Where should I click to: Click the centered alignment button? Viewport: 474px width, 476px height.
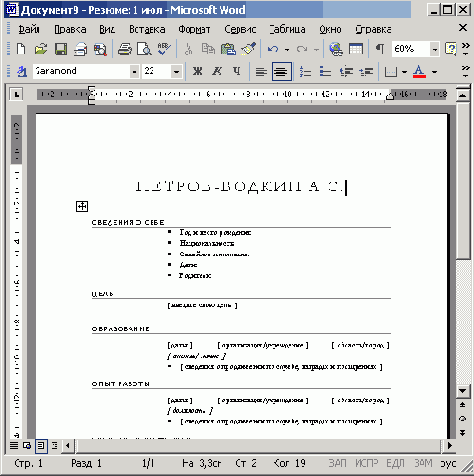coord(282,71)
